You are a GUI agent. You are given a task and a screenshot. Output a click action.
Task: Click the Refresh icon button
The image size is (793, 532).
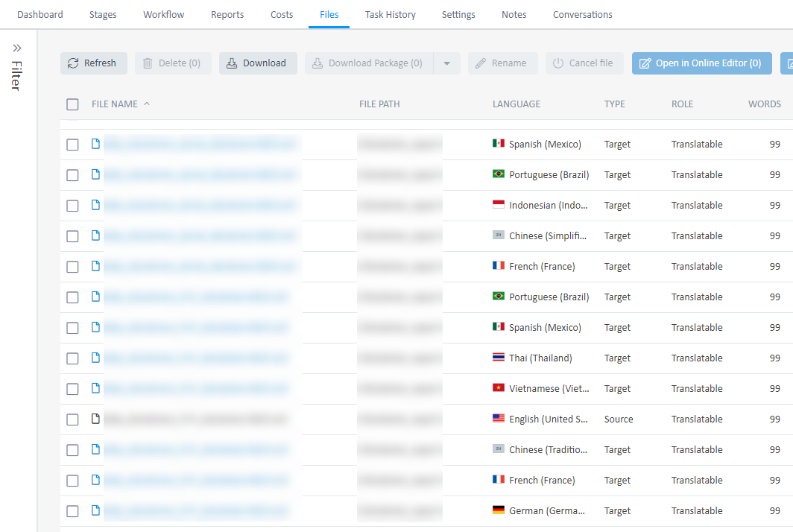(x=75, y=63)
